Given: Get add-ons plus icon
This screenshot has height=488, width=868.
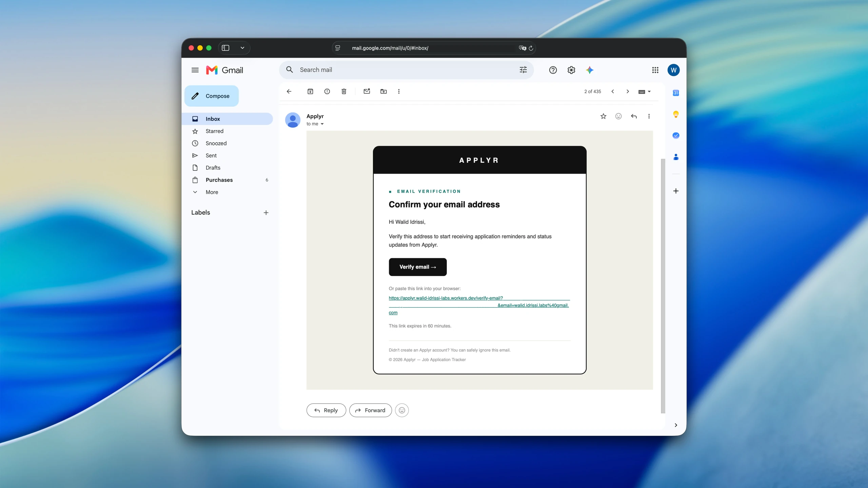Looking at the screenshot, I should point(676,191).
